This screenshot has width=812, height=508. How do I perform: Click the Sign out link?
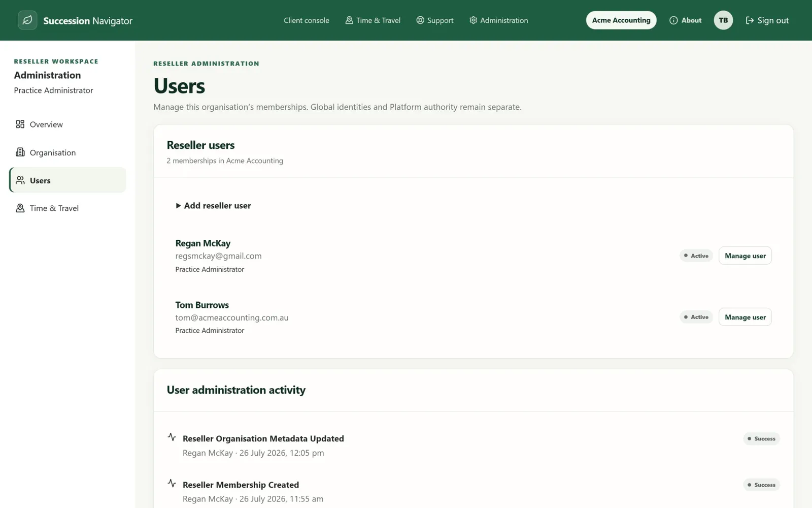pyautogui.click(x=767, y=20)
